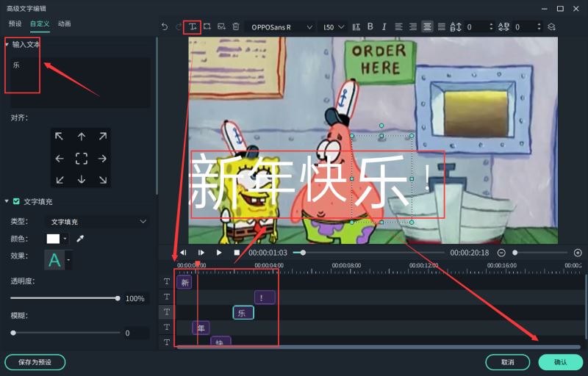Click the 100% opacity value field
Image resolution: width=588 pixels, height=376 pixels.
pos(135,298)
